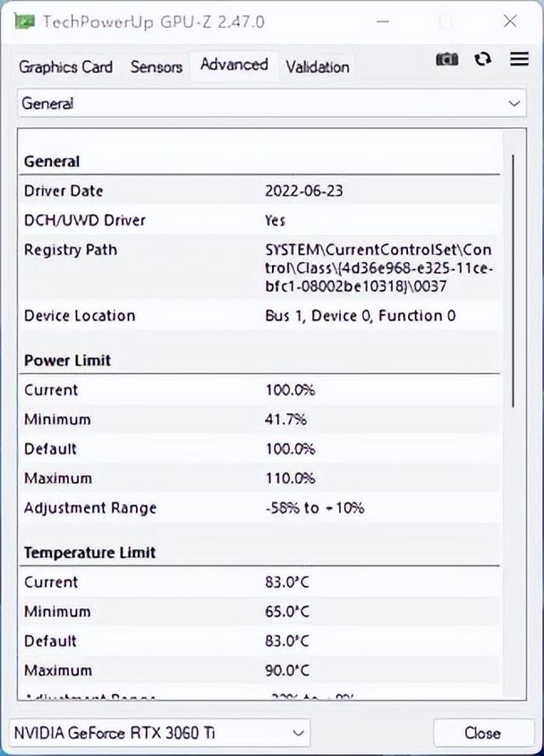The image size is (544, 756).
Task: Click the Device Location label
Action: pyautogui.click(x=80, y=315)
